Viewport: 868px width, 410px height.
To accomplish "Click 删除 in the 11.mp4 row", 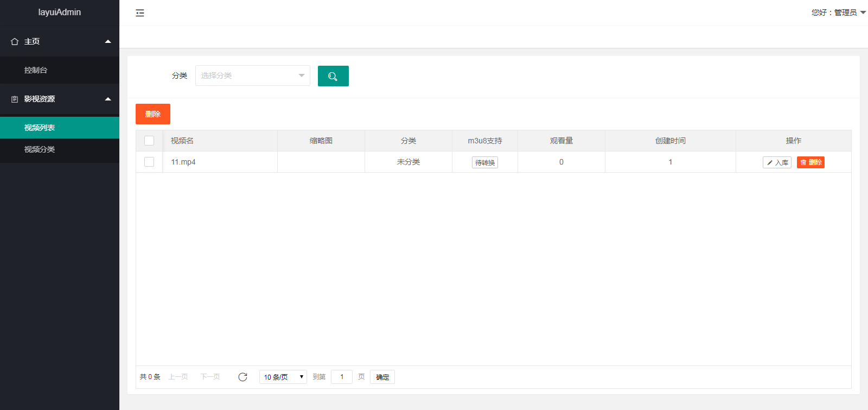I will [810, 162].
